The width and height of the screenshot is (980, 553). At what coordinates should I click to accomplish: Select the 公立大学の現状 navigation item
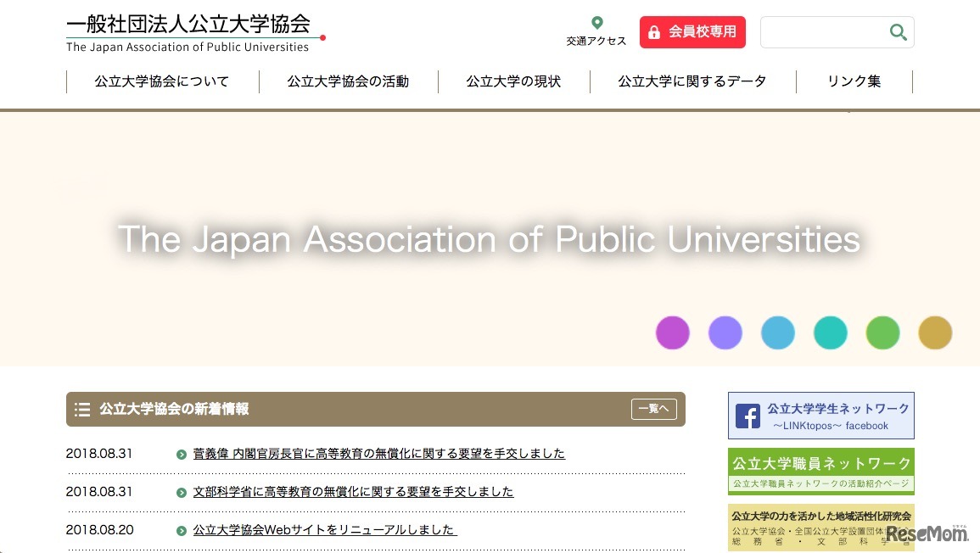click(513, 81)
